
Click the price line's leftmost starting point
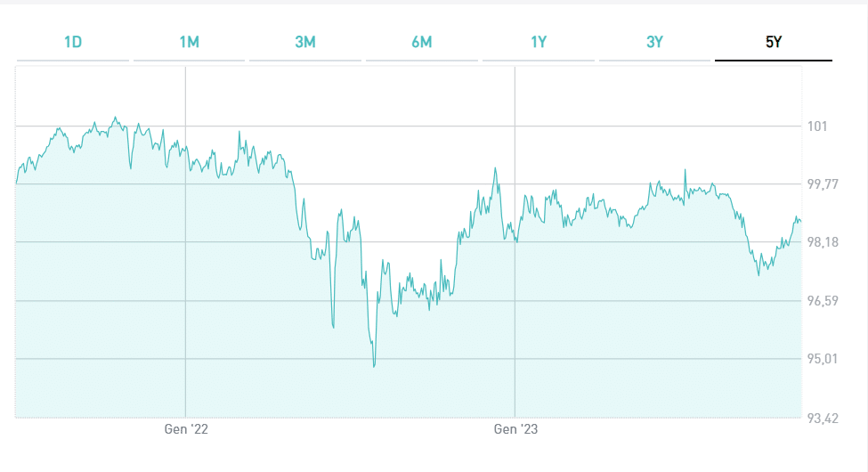(x=17, y=183)
